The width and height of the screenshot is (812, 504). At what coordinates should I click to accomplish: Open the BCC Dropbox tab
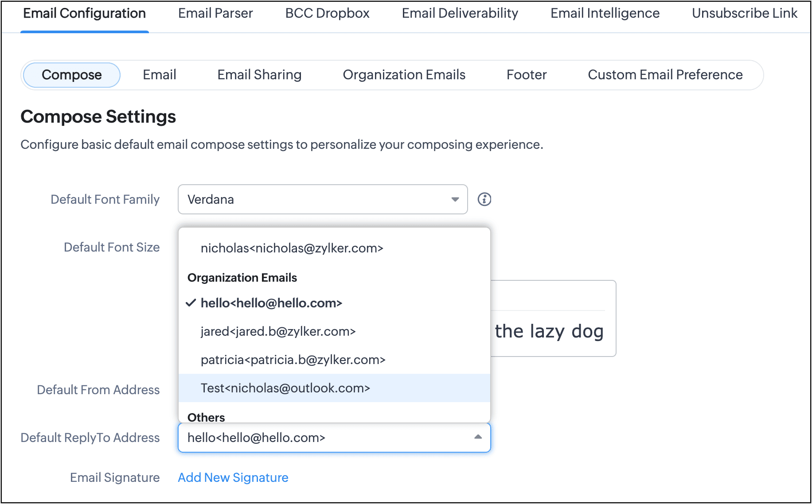327,13
